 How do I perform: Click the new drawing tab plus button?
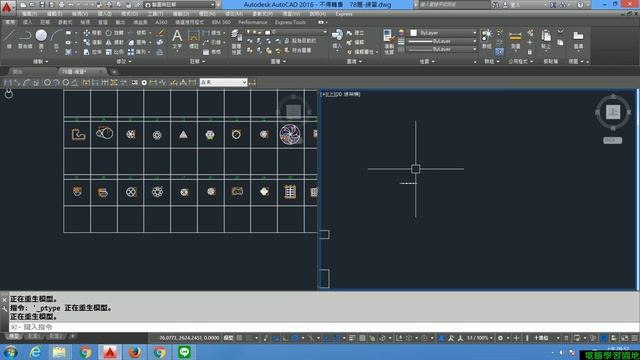click(x=114, y=72)
